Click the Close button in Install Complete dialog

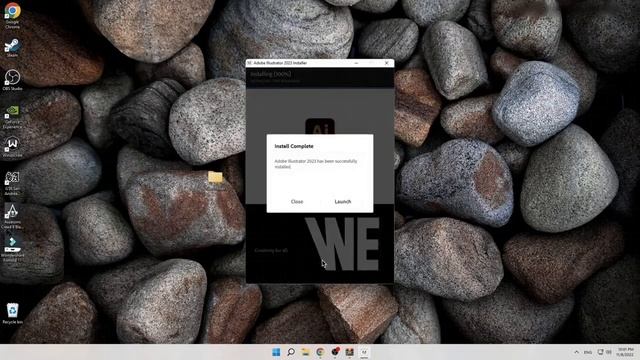[x=297, y=202]
